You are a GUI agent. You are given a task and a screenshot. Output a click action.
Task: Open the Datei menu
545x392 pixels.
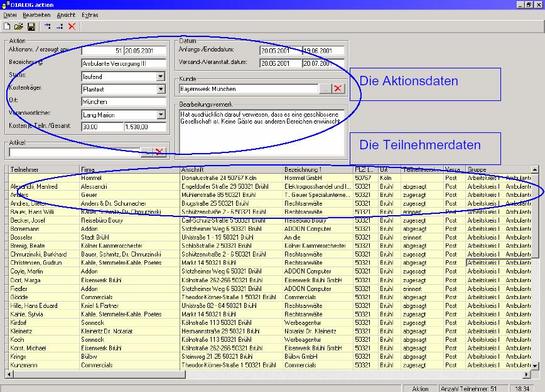pyautogui.click(x=10, y=14)
